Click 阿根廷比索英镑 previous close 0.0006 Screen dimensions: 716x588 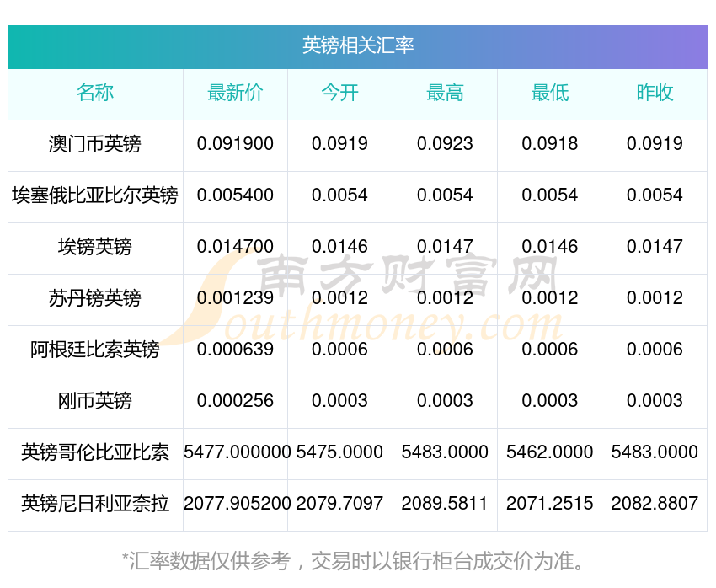(x=655, y=350)
